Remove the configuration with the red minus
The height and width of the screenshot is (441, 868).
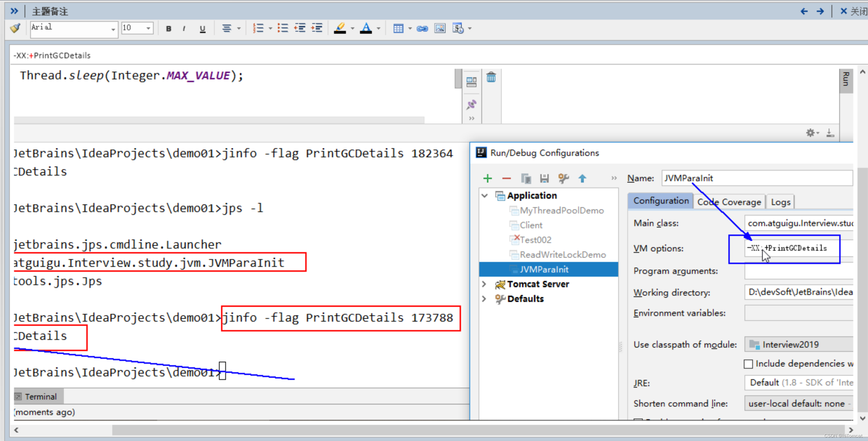click(x=506, y=178)
